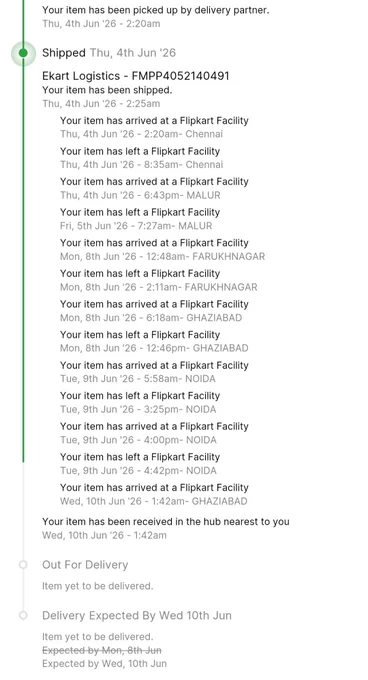The image size is (368, 680).
Task: Click the Delivery Expected timeline circle
Action: tap(23, 615)
